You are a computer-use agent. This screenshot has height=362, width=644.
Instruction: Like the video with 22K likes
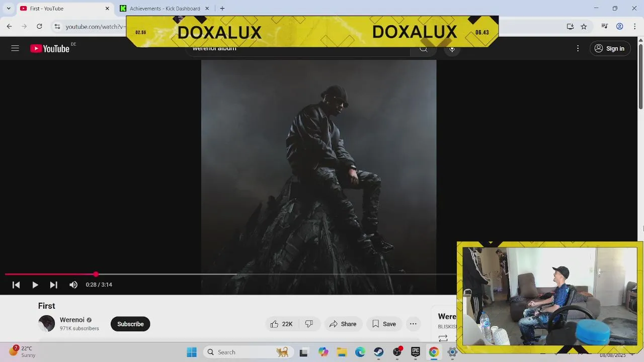[282, 324]
